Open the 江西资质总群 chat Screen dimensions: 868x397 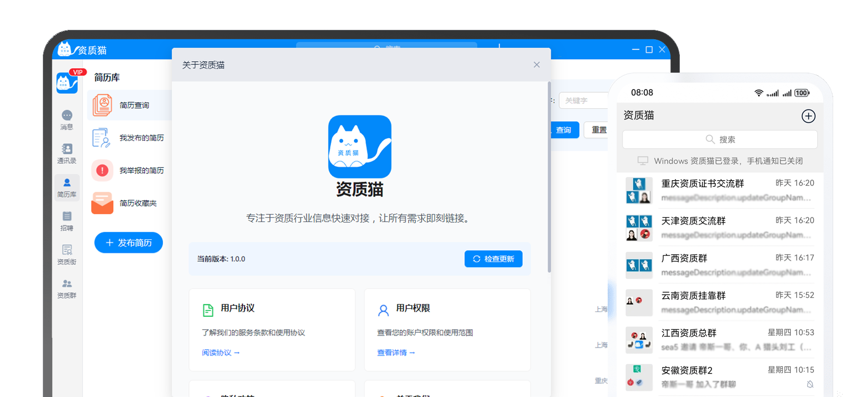click(720, 340)
